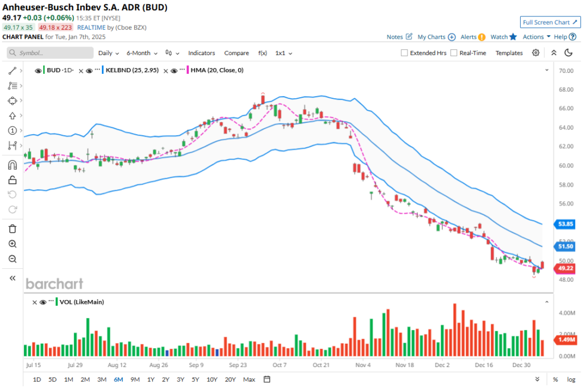Open the Daily interval dropdown
This screenshot has width=582, height=392.
[109, 53]
